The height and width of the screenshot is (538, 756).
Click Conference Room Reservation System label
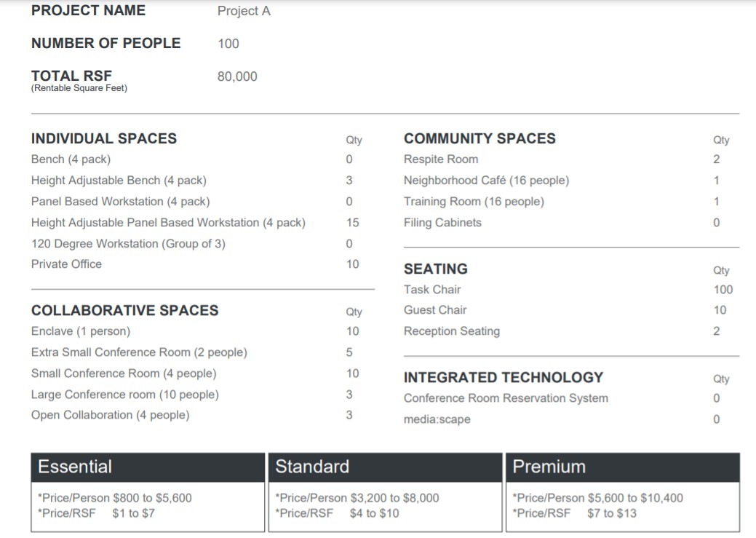pos(506,398)
